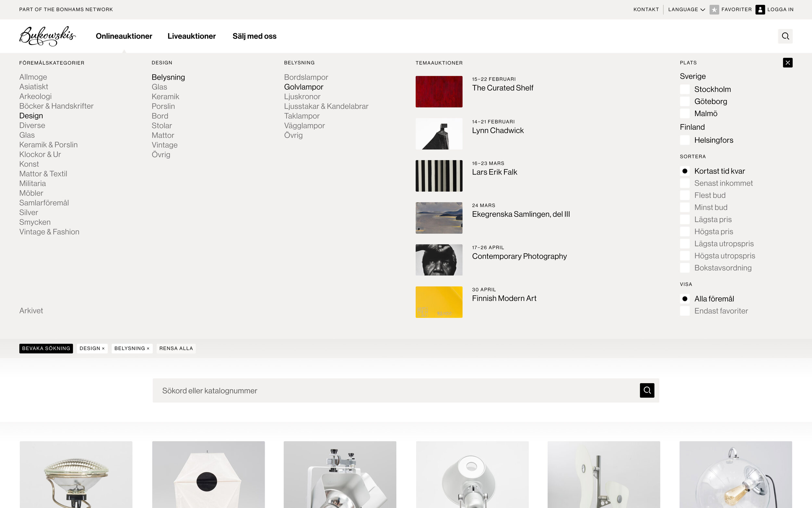
Task: Open the glass globe lamp item thumbnail
Action: 735,475
